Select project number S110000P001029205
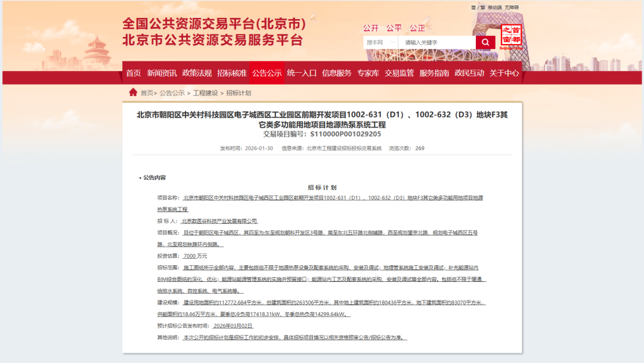Viewport: 644px width, 363px height. 345,134
